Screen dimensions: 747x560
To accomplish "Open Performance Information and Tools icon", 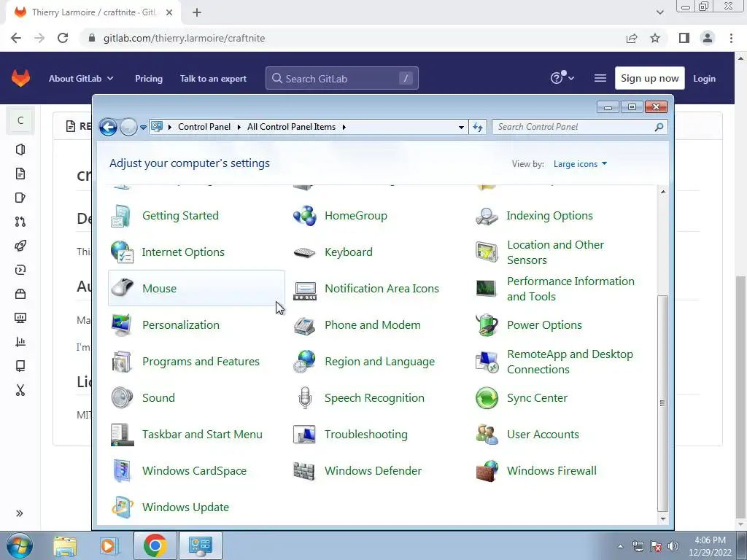I will [487, 289].
